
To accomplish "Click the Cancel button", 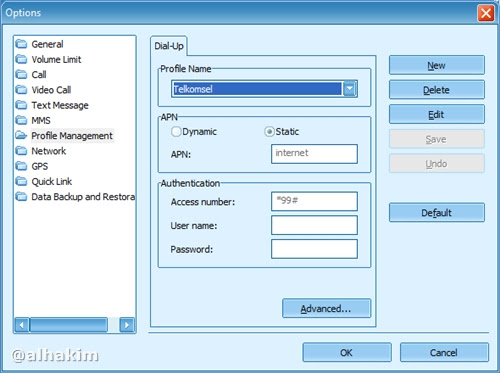I will tap(444, 352).
